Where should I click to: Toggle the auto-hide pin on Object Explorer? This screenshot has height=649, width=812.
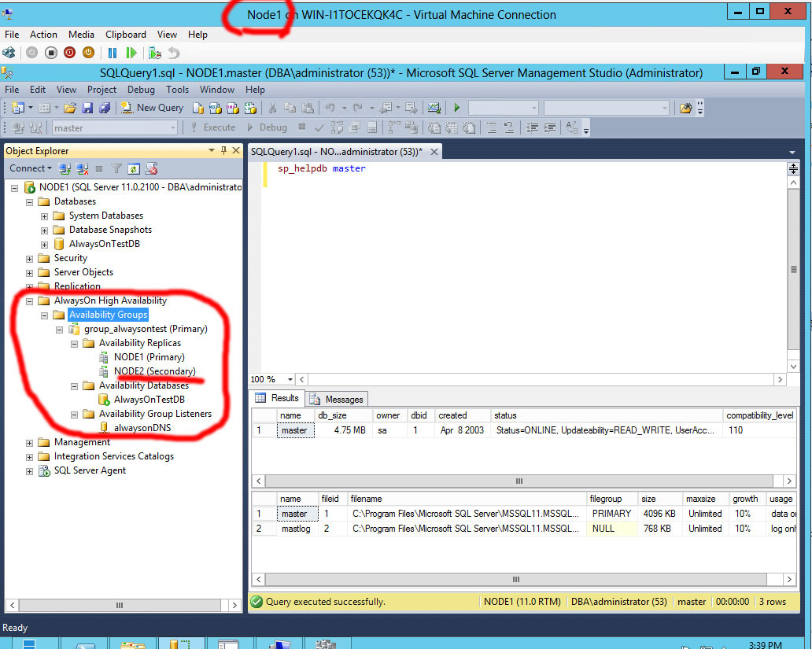click(223, 150)
